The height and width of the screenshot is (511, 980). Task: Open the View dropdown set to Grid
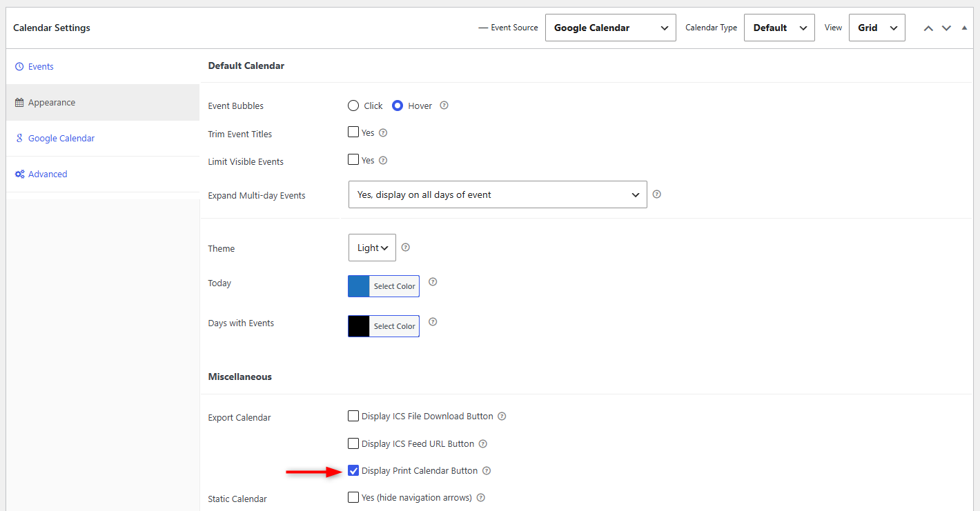(876, 28)
